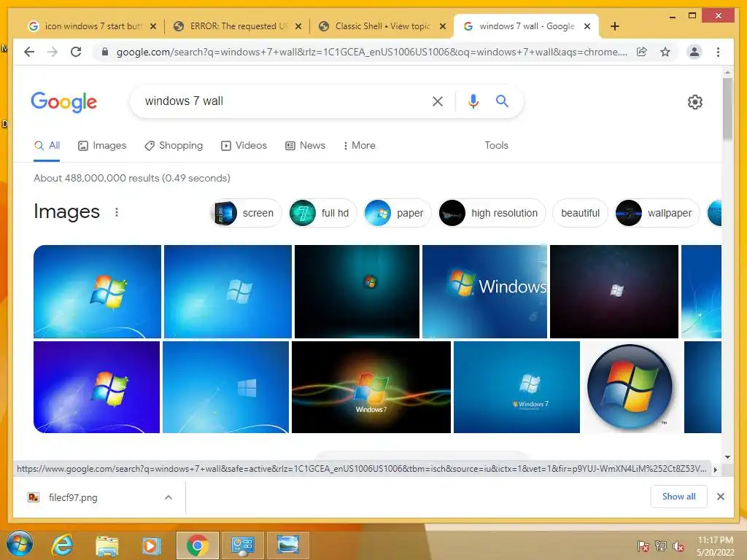Go back to the previous page
The image size is (747, 560).
29,52
